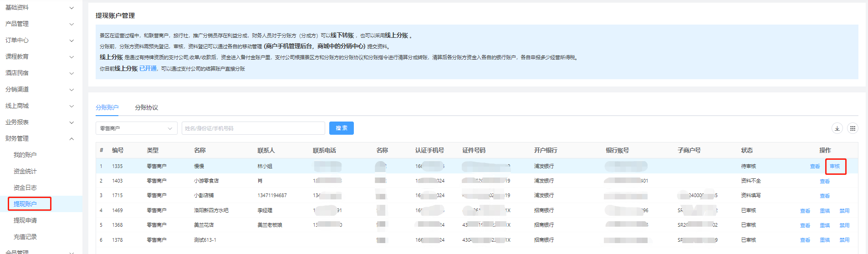Image resolution: width=868 pixels, height=254 pixels.
Task: Click the blue 搜索 button
Action: pos(341,128)
